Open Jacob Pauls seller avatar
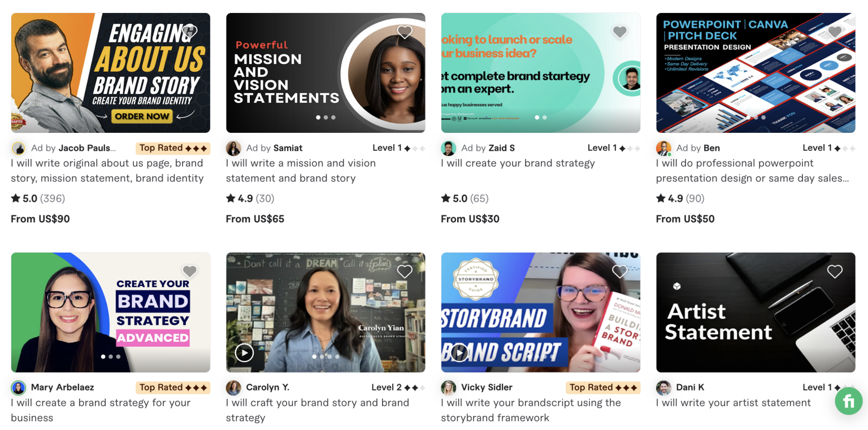 pos(19,149)
